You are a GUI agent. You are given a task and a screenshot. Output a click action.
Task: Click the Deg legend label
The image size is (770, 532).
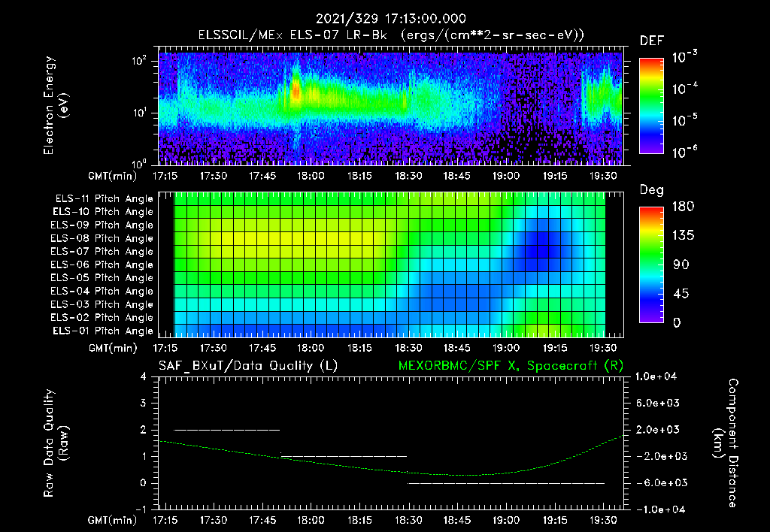click(652, 190)
